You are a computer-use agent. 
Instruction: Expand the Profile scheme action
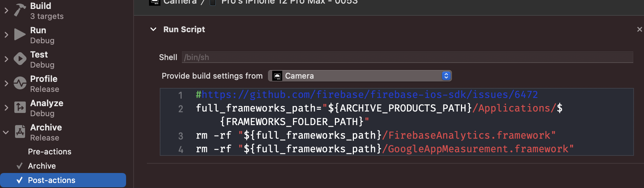click(x=6, y=83)
